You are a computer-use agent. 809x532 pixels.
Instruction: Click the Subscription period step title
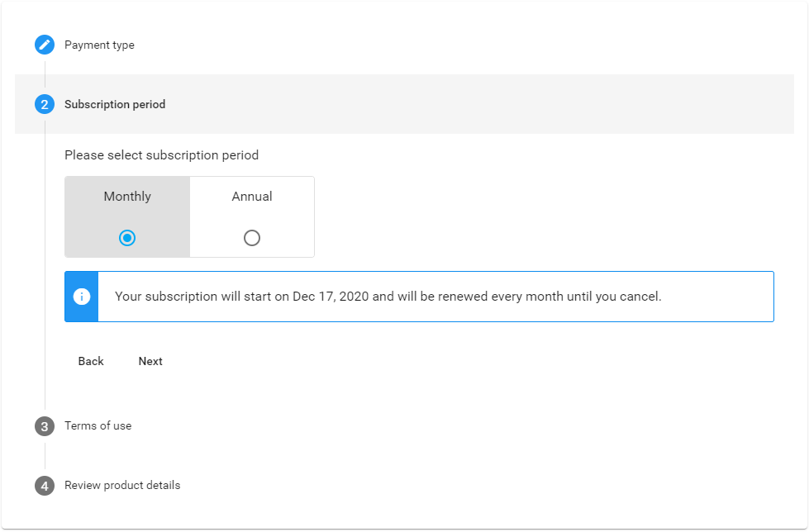tap(115, 104)
